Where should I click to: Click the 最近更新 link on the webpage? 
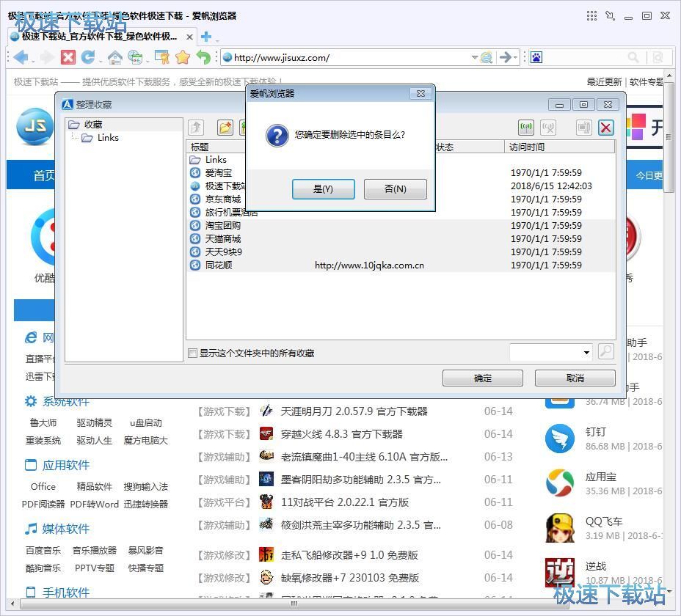(x=604, y=81)
